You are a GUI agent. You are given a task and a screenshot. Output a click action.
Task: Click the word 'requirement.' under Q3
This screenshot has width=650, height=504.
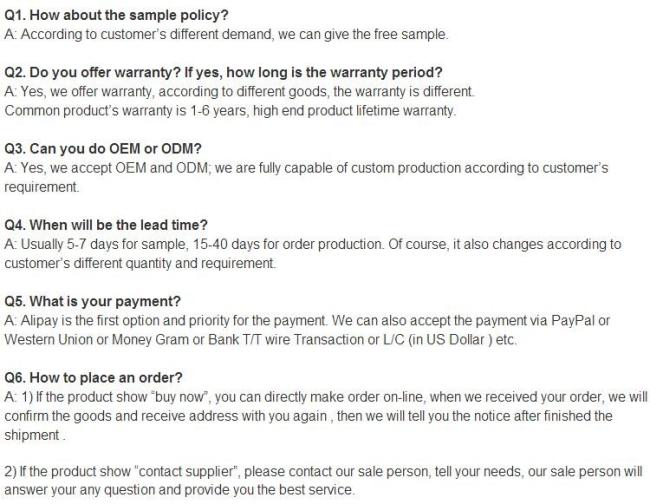[41, 187]
